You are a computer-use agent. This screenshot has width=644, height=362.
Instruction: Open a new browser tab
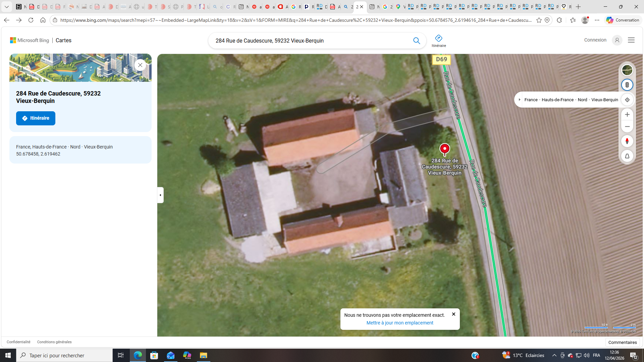pyautogui.click(x=578, y=7)
